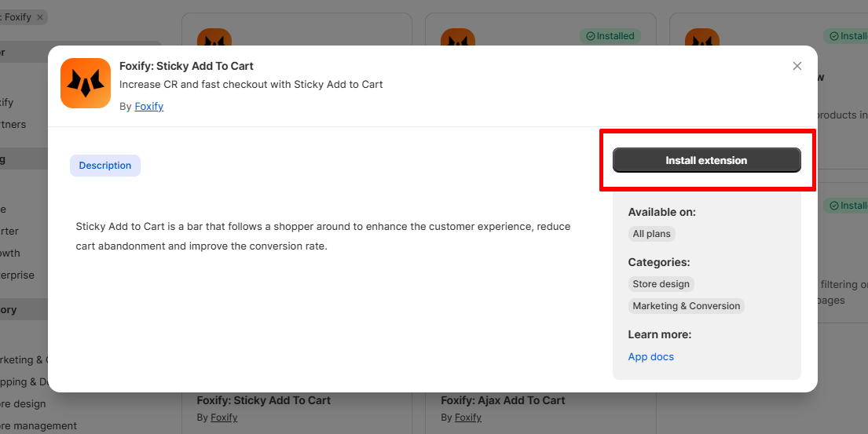Click the Foxify app logo in dialog header
This screenshot has width=868, height=434.
pyautogui.click(x=86, y=83)
